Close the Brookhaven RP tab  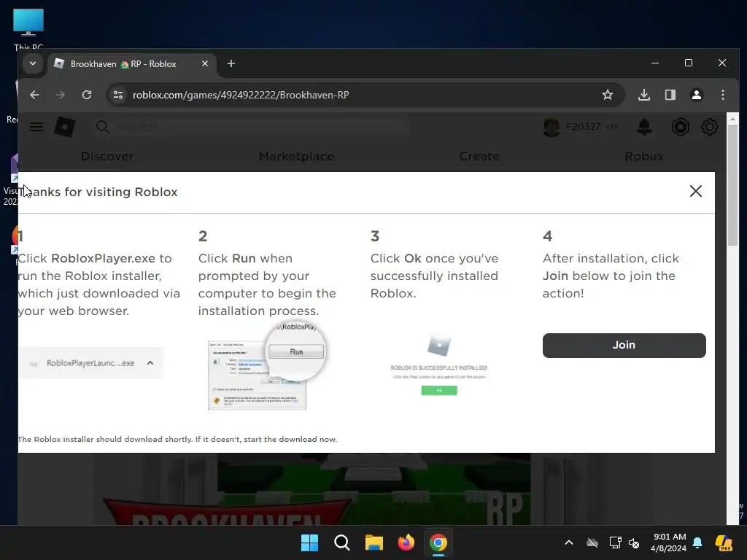[205, 63]
